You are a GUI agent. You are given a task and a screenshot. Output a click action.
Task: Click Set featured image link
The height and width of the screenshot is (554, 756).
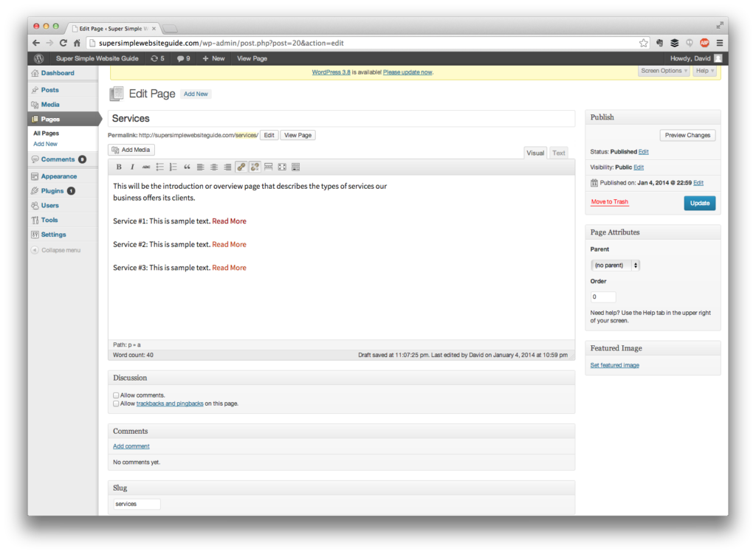(x=615, y=365)
